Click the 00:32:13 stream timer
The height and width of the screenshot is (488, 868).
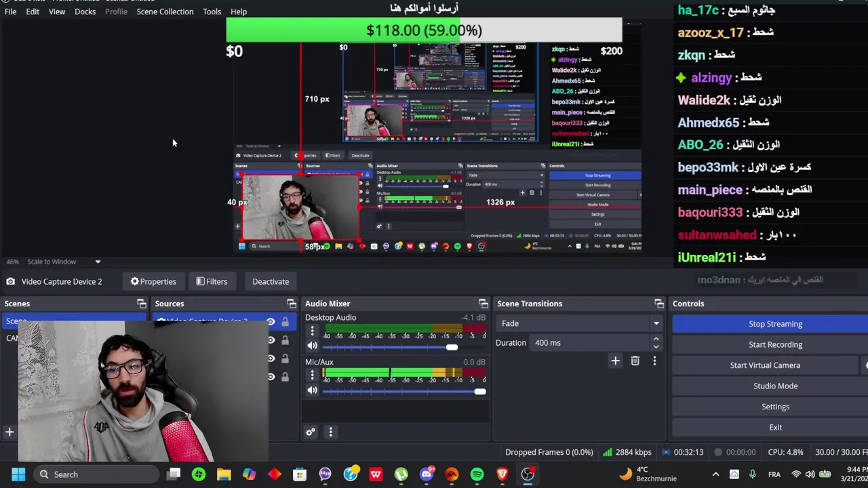pyautogui.click(x=682, y=452)
